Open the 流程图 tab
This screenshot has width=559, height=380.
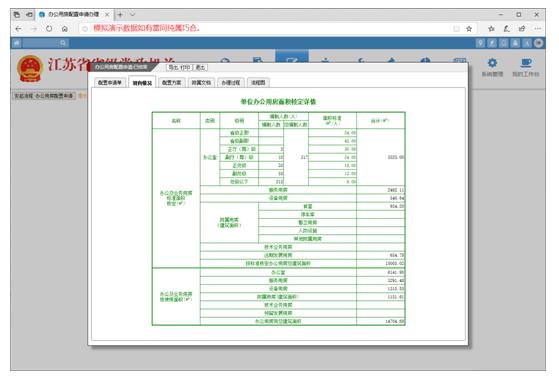258,82
